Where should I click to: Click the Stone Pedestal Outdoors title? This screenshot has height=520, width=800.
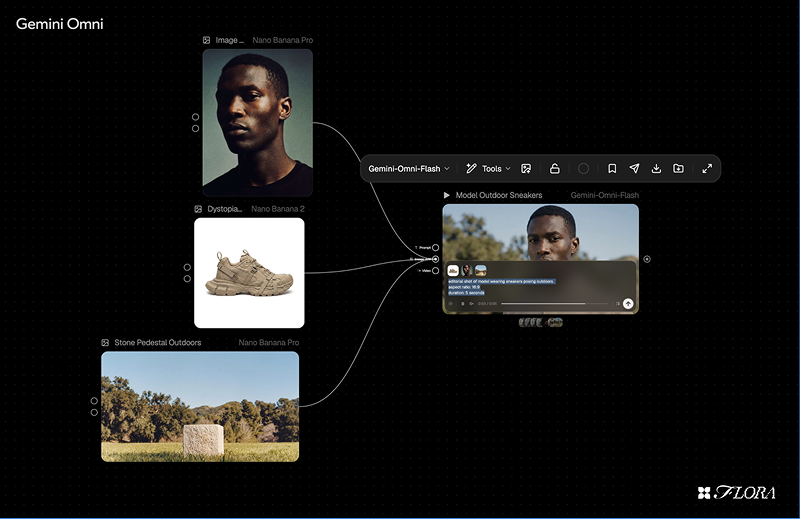click(x=158, y=342)
